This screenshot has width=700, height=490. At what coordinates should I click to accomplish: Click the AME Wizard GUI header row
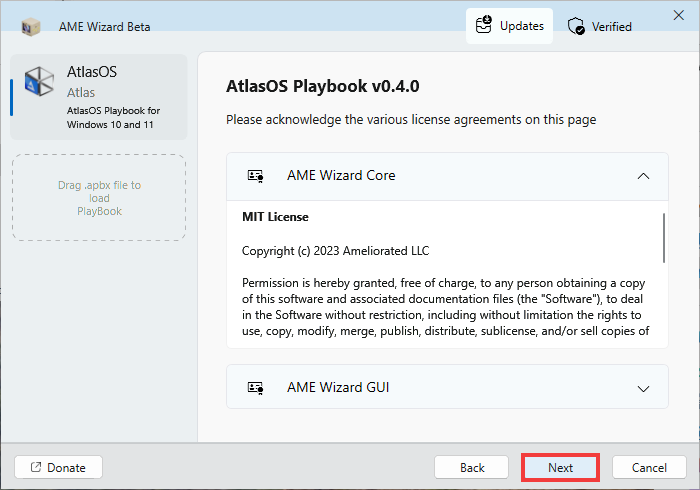[447, 387]
